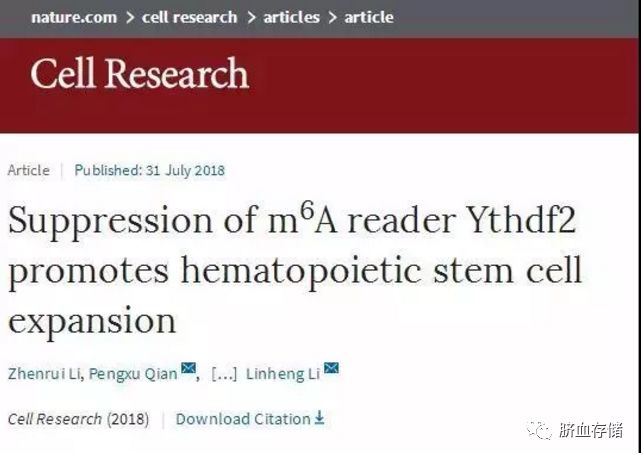Go to cell research breadcrumb
The height and width of the screenshot is (458, 643).
pos(189,17)
